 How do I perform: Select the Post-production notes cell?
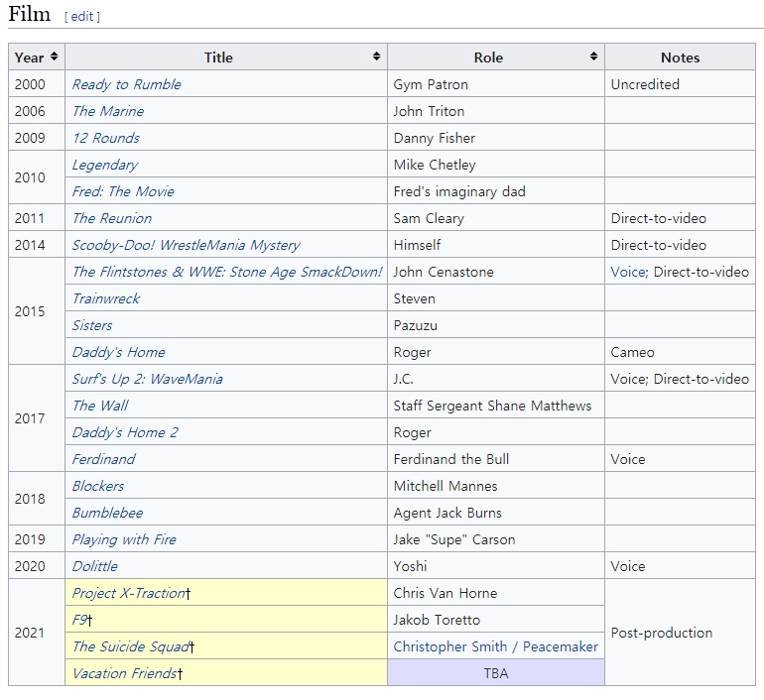pyautogui.click(x=681, y=633)
